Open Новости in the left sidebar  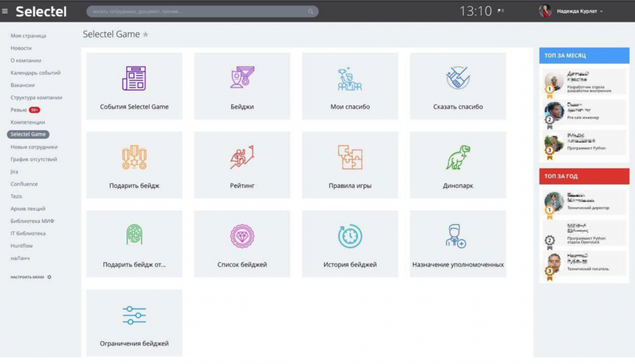coord(21,48)
